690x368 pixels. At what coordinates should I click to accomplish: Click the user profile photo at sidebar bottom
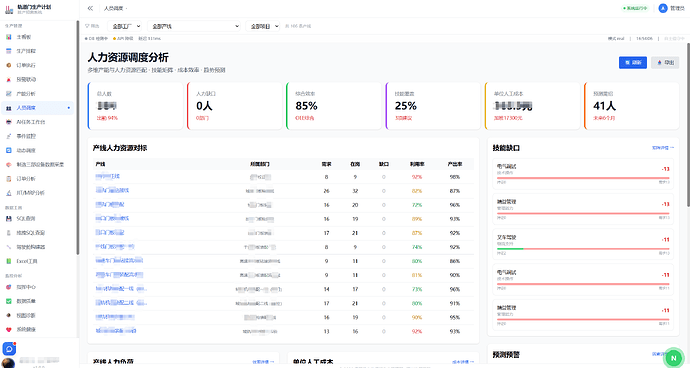click(9, 363)
